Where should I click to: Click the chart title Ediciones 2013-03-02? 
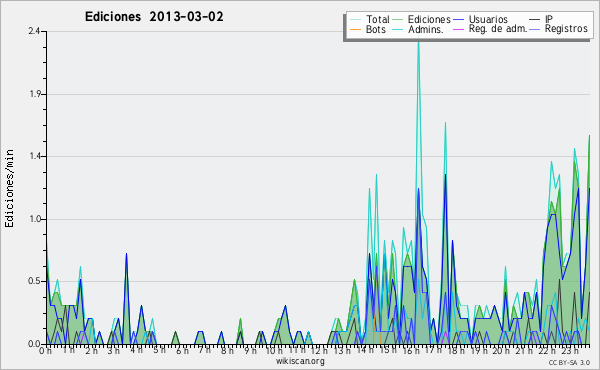point(154,17)
